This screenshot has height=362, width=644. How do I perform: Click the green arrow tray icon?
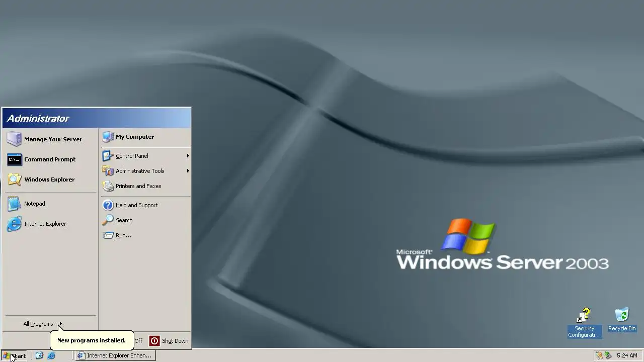click(608, 355)
